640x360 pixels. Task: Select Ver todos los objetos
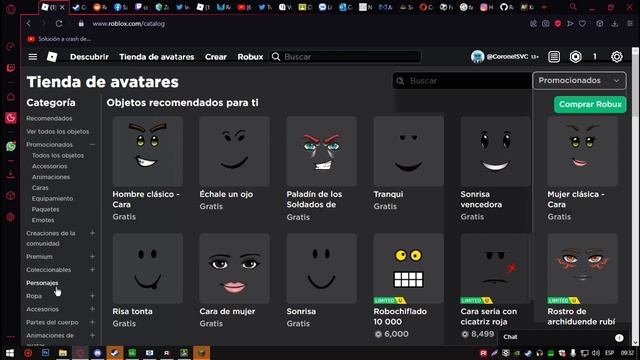tap(58, 131)
